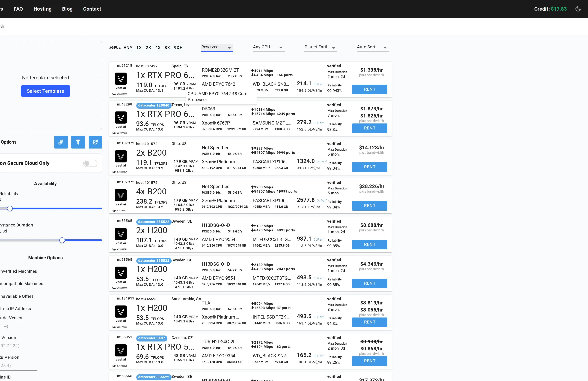588x381 pixels.
Task: Open the Contact nav link
Action: 92,9
